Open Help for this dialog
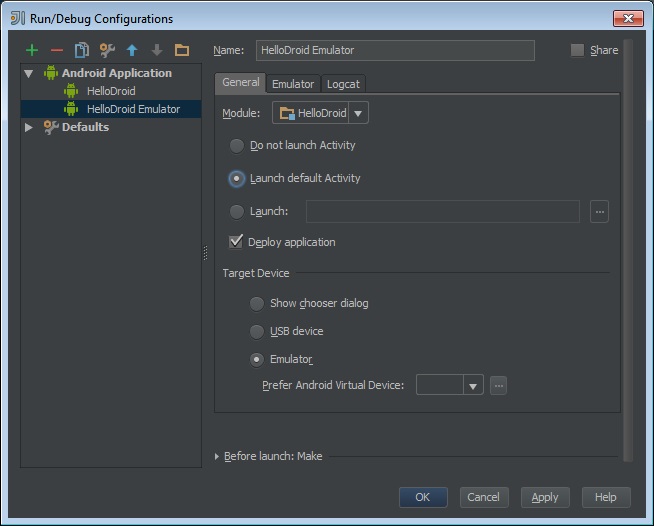This screenshot has width=654, height=526. 606,497
